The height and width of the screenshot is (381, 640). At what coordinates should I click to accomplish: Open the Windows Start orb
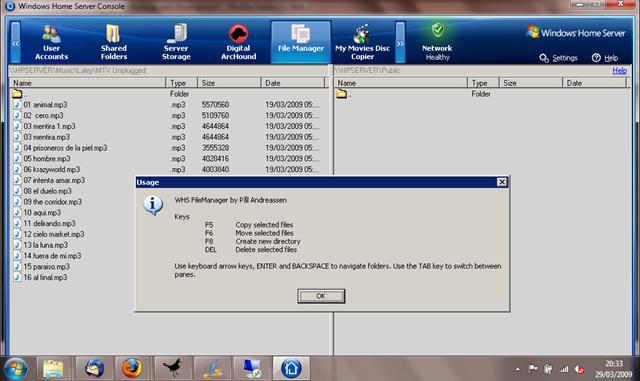[16, 369]
